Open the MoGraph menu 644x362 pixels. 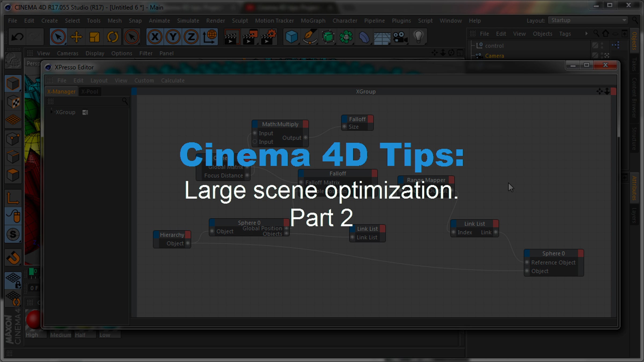[x=313, y=21]
